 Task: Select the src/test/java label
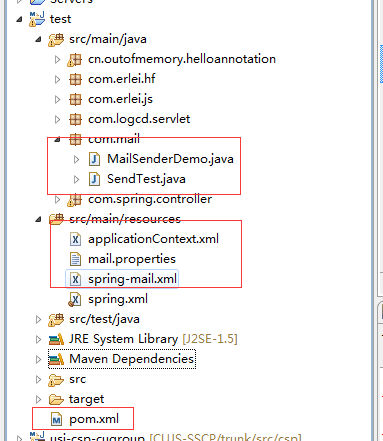point(104,319)
